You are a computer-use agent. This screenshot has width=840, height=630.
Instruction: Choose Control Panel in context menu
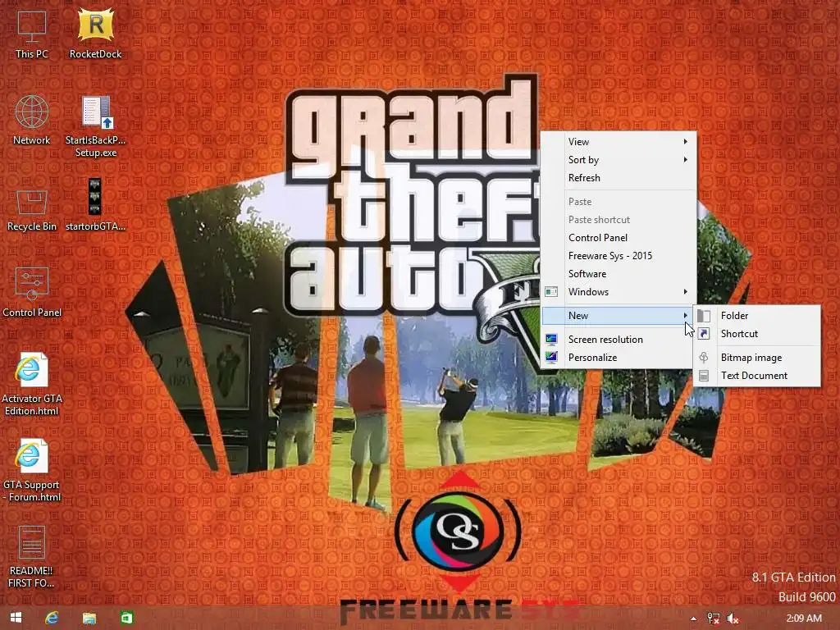(619, 237)
